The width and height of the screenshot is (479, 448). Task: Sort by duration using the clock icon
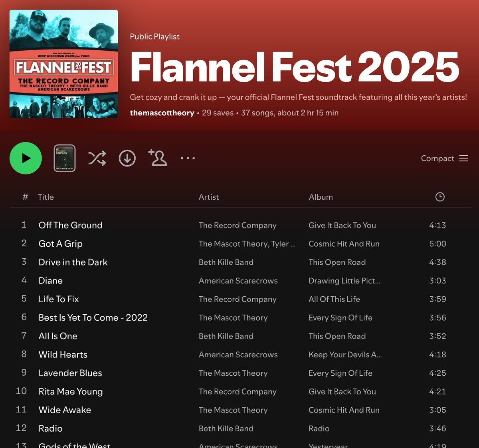coord(440,197)
